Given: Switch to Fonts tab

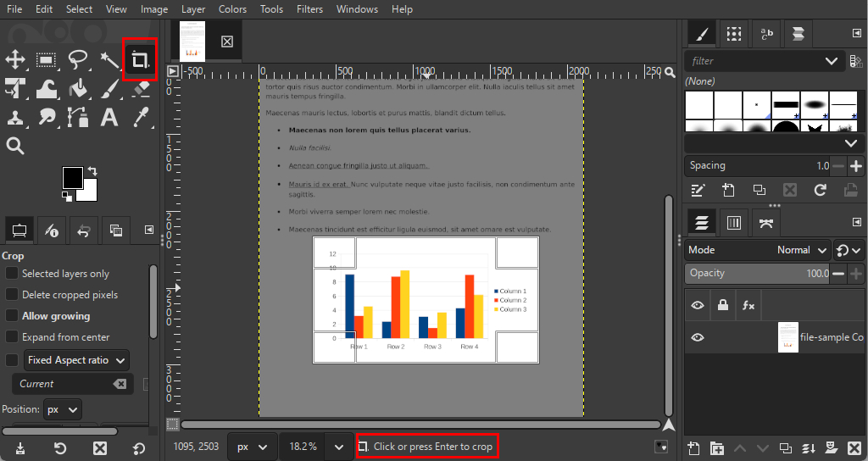Looking at the screenshot, I should (766, 34).
